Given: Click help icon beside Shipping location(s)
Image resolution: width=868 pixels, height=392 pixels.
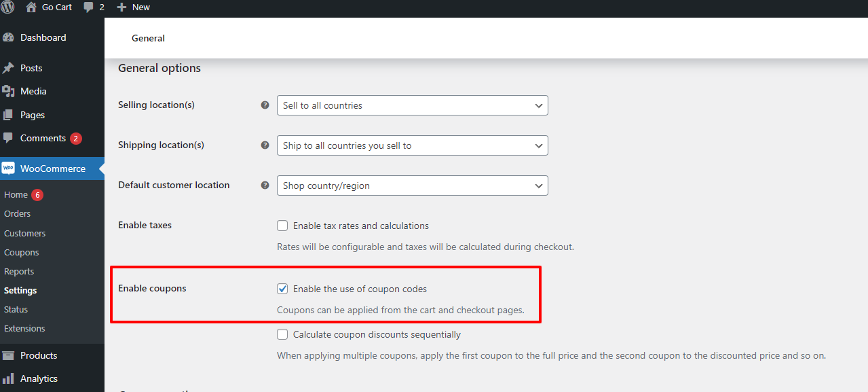Looking at the screenshot, I should click(265, 145).
